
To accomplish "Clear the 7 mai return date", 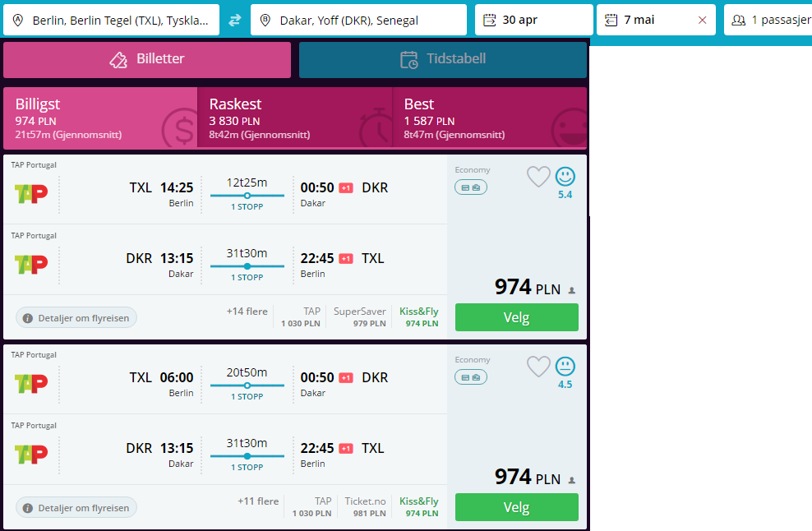I will click(702, 21).
